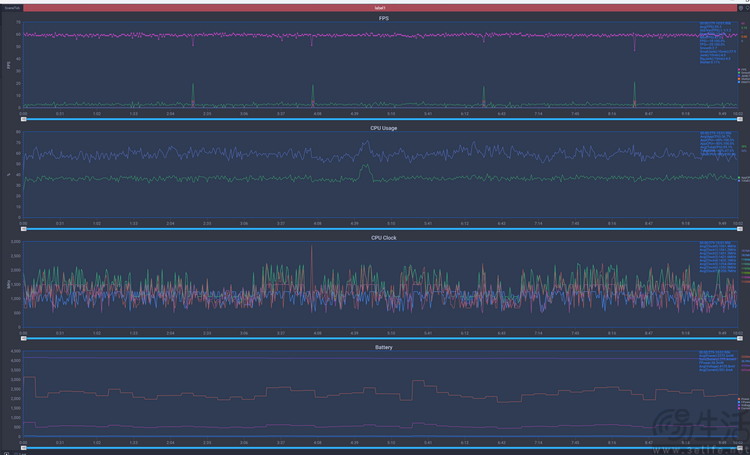Toggle the Current legend entry in Battery chart
This screenshot has width=750, height=455.
[743, 409]
